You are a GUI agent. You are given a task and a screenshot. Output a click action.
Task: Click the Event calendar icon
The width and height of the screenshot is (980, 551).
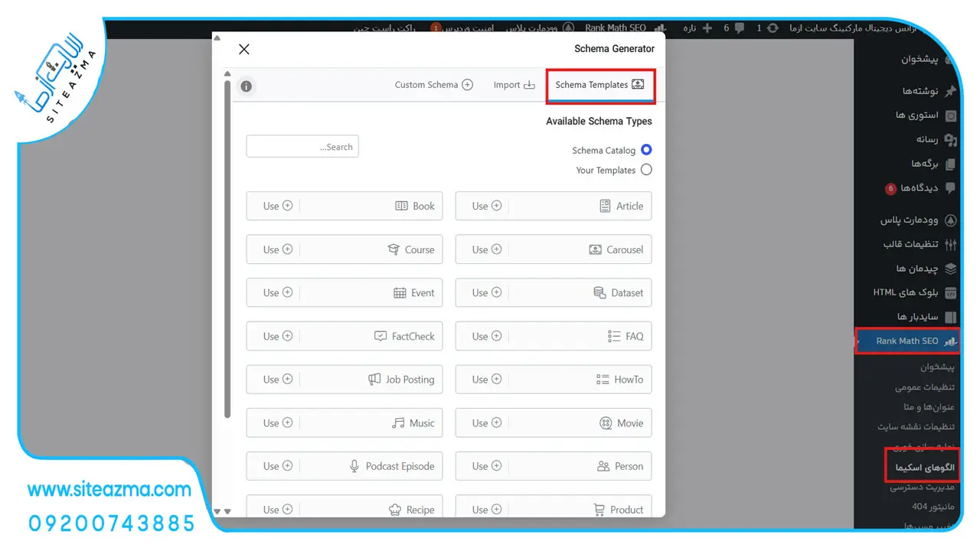(400, 292)
